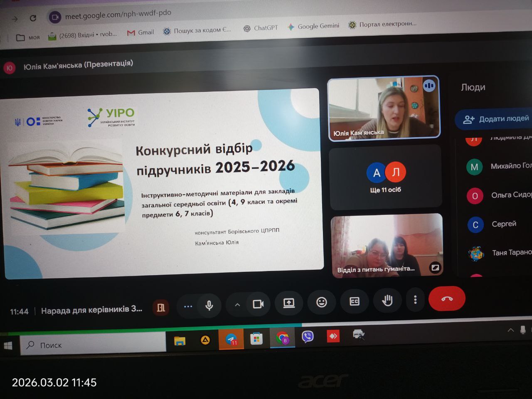Mute the microphone in the call bar
This screenshot has width=532, height=399.
point(209,305)
